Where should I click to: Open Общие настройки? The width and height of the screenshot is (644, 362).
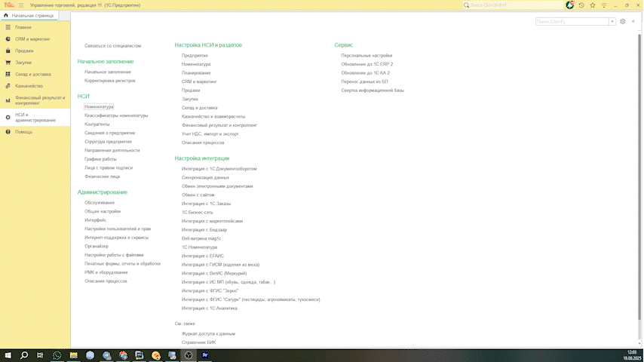pos(103,212)
